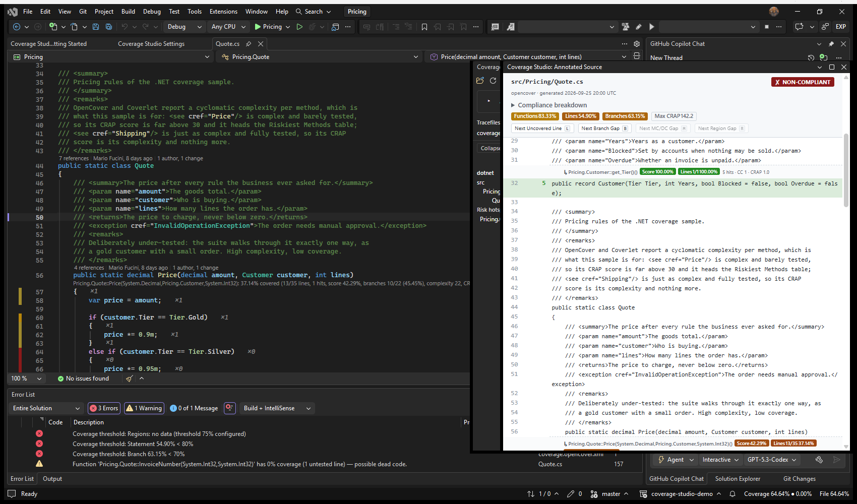Click the Lines 54.90% coverage badge

click(x=581, y=116)
